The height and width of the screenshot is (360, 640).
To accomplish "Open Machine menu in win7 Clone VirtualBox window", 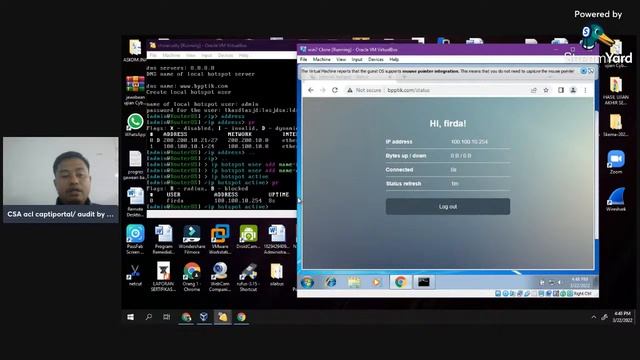I will (x=322, y=60).
